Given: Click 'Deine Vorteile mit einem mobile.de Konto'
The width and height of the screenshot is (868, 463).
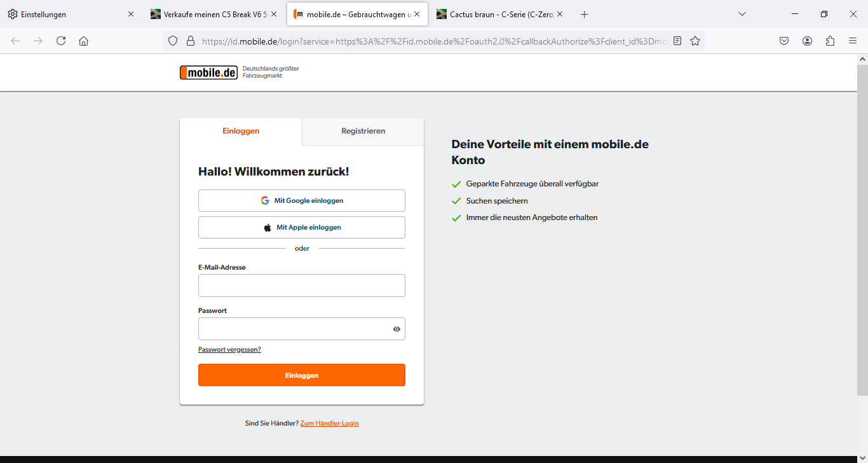Looking at the screenshot, I should [550, 152].
